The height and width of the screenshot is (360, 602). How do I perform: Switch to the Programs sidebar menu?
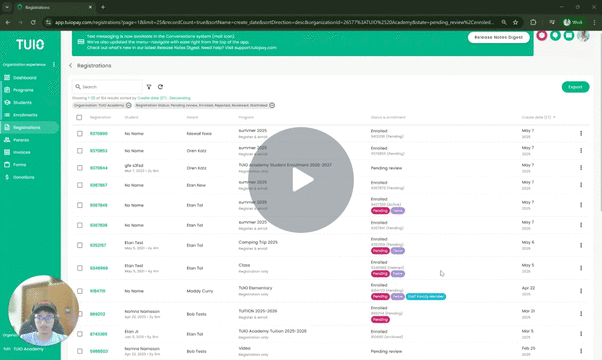(23, 90)
